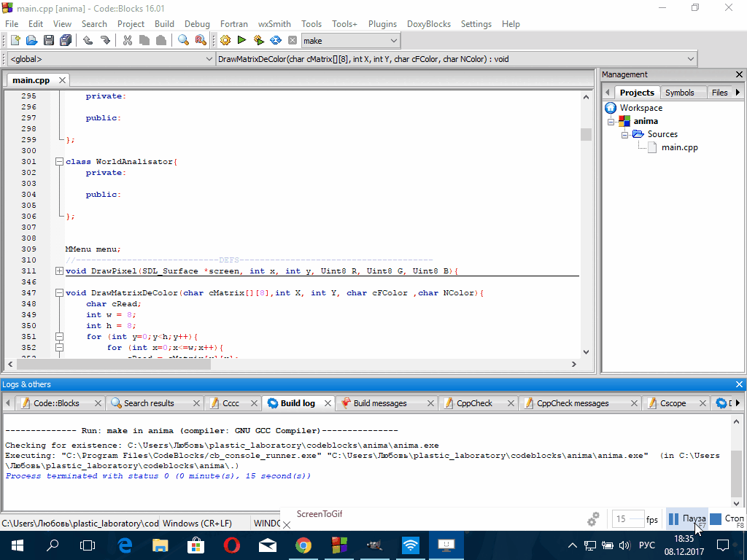Redo edit using the toolbar arrow
The image size is (747, 560).
coord(105,41)
